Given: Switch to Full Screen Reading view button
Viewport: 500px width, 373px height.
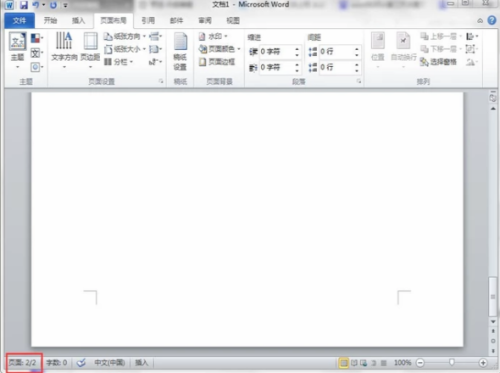Looking at the screenshot, I should (x=354, y=363).
